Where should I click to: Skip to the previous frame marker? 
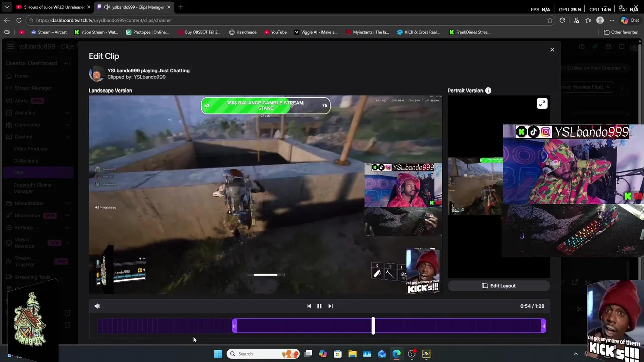[309, 306]
